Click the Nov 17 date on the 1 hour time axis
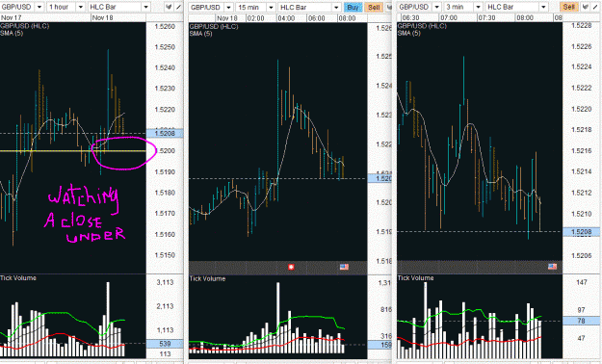This screenshot has width=602, height=364. (12, 17)
